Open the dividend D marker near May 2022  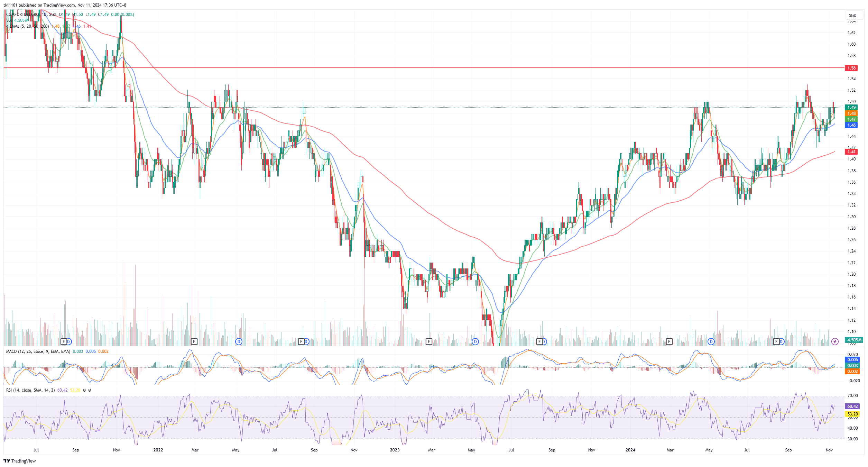pyautogui.click(x=239, y=342)
